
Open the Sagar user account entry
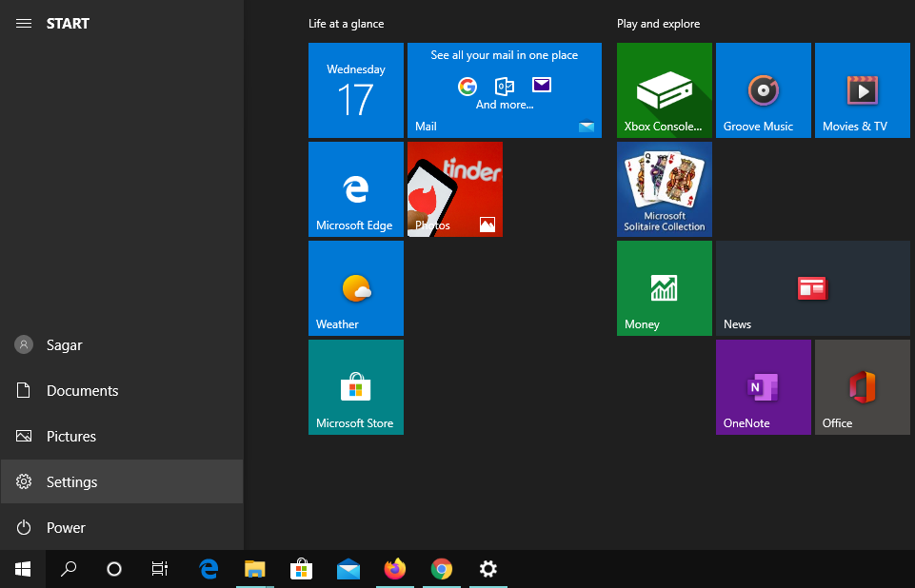[122, 344]
